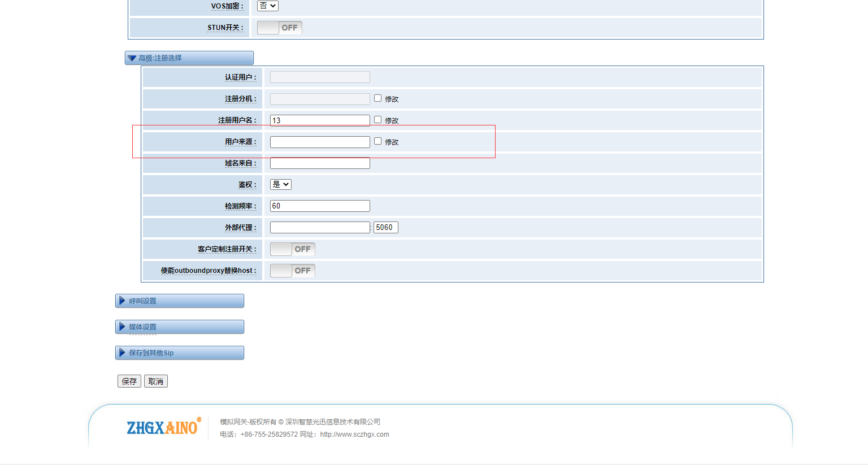Open the 鉴权 dropdown
This screenshot has width=868, height=465.
[280, 184]
